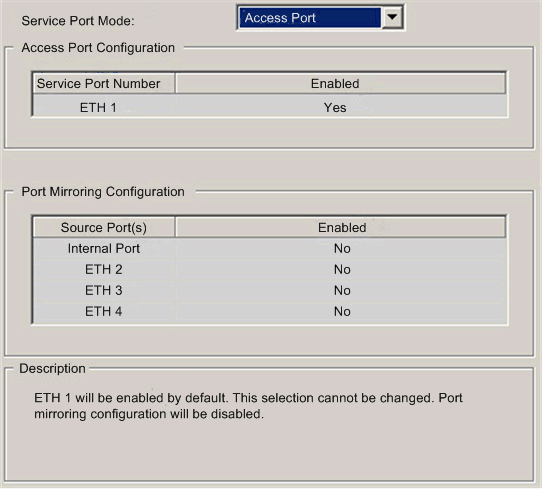543x489 pixels.
Task: Select the ETH 3 source port row
Action: (x=270, y=290)
